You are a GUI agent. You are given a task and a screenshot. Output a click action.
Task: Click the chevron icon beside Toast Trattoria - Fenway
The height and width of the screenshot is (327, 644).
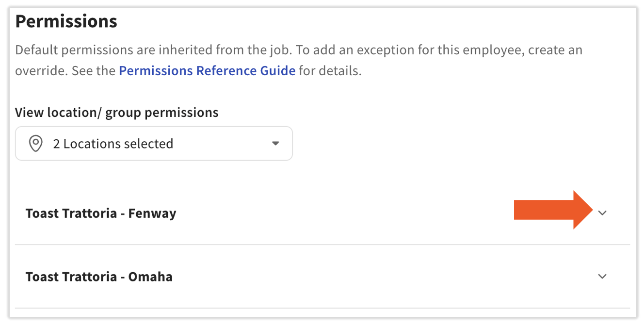602,213
